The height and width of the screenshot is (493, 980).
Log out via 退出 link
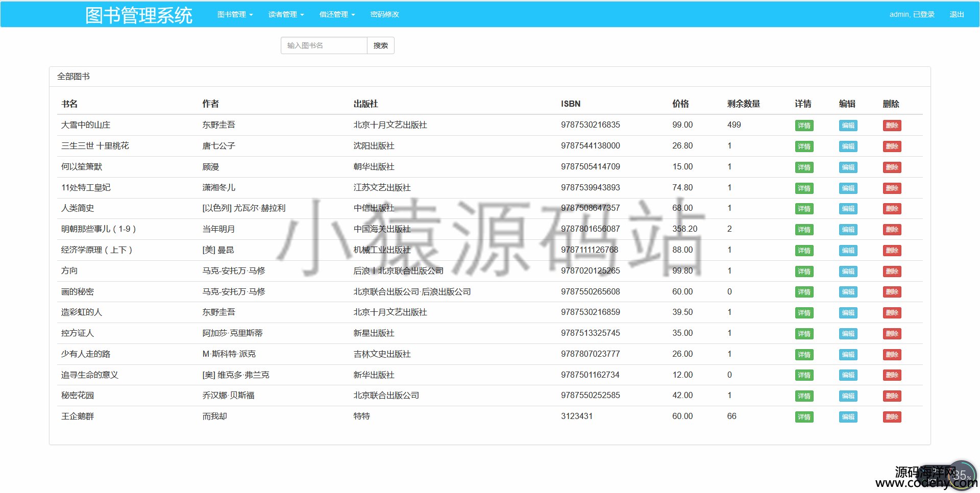(957, 14)
